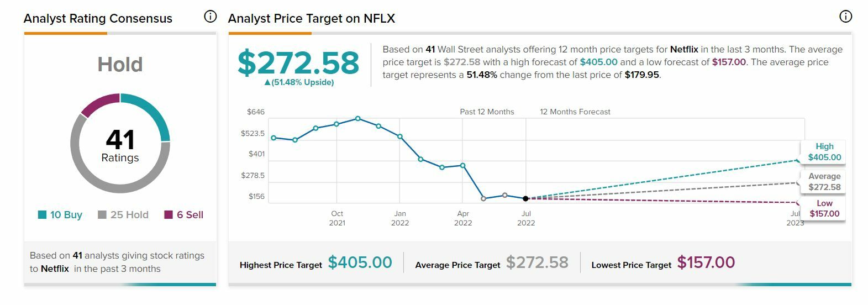
Task: Click the High $405.00 forecast label
Action: click(x=824, y=152)
